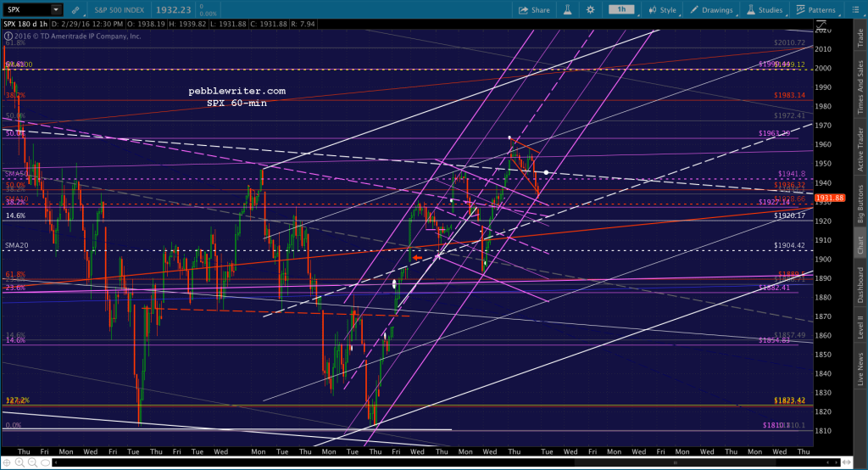Click the symbol link chain icon
This screenshot has height=470, width=868.
click(75, 10)
